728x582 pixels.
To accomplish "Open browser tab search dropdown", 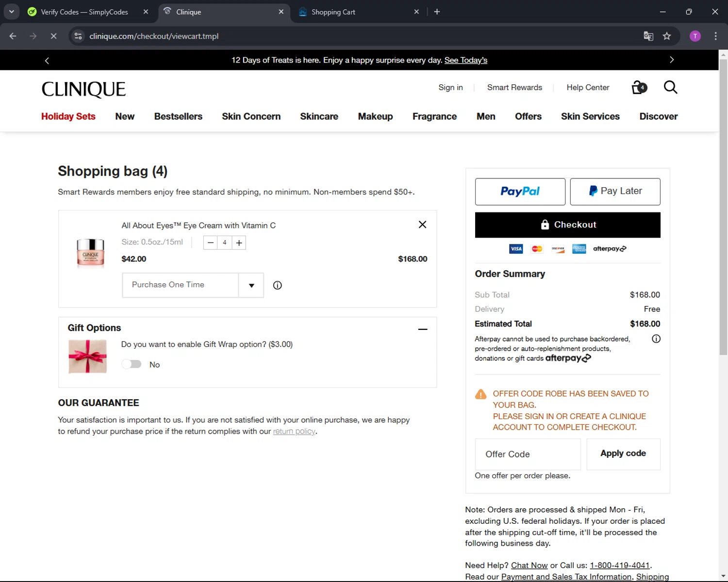I will 11,12.
